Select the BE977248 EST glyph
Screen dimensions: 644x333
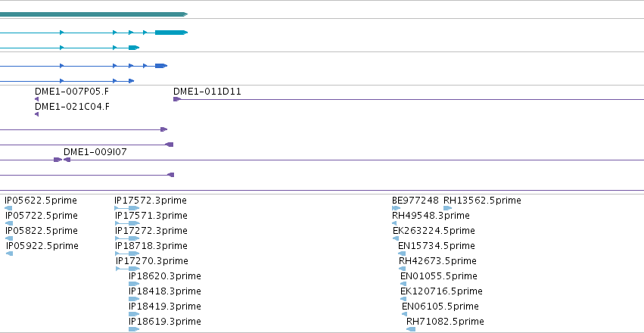tap(396, 208)
